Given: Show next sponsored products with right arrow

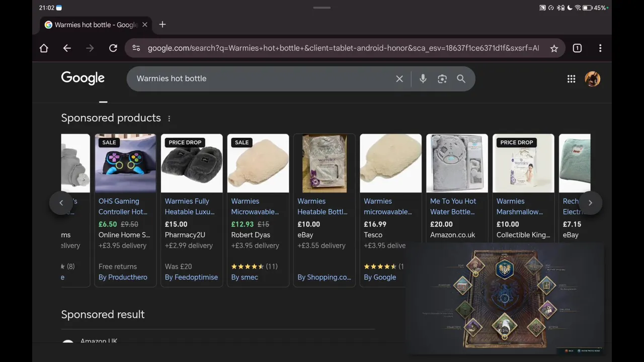Looking at the screenshot, I should pyautogui.click(x=590, y=203).
